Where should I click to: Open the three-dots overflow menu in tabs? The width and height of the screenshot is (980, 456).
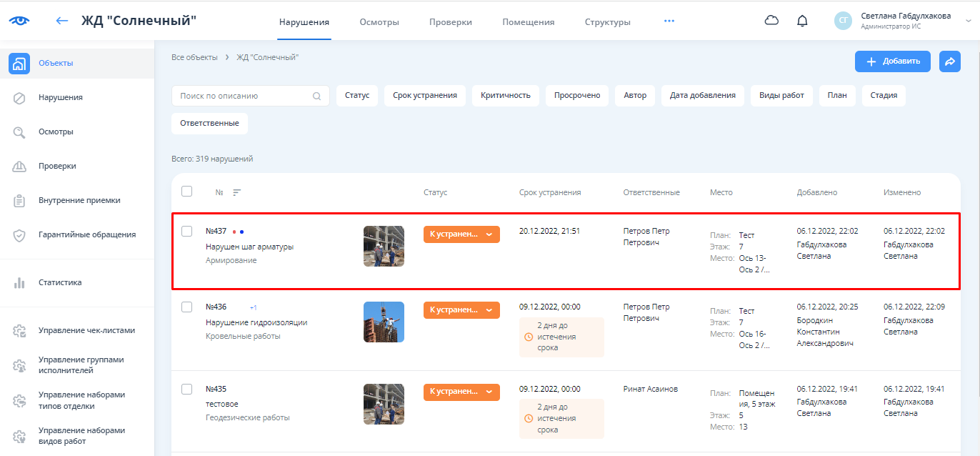[669, 21]
